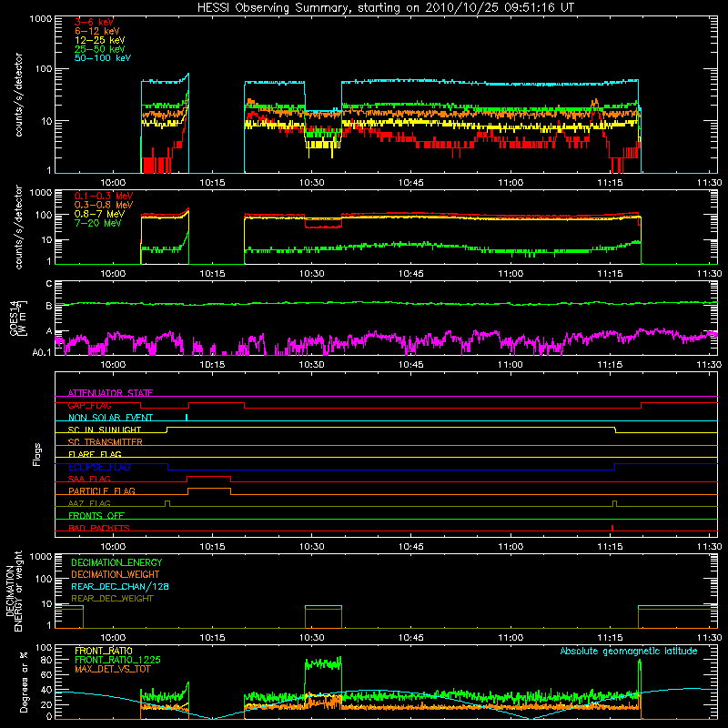Image resolution: width=728 pixels, height=728 pixels.
Task: Click the REAR_DEC_WEIGHT legend entry
Action: 112,599
